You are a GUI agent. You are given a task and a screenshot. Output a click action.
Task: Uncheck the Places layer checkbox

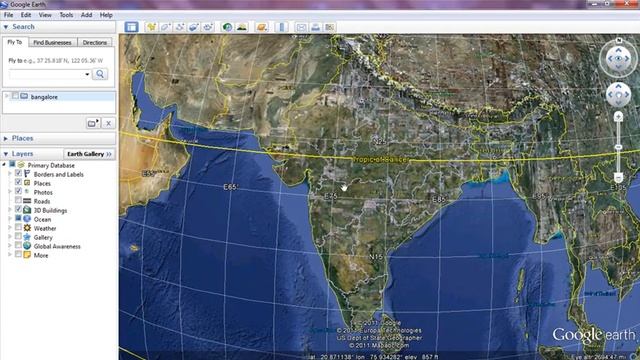pos(18,182)
